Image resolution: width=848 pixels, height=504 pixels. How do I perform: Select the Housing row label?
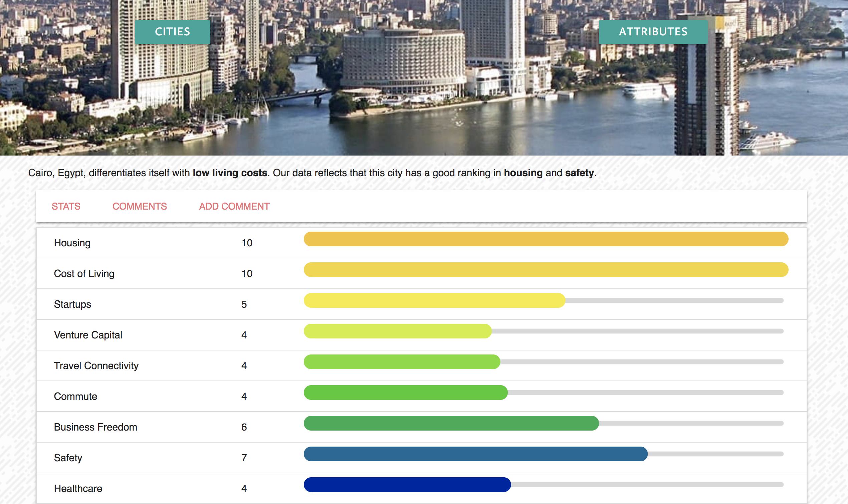(72, 243)
